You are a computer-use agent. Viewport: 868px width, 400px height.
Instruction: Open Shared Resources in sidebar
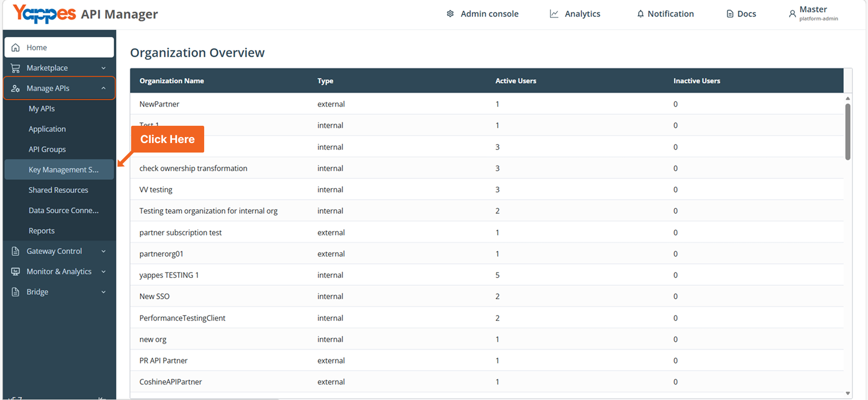coord(59,190)
